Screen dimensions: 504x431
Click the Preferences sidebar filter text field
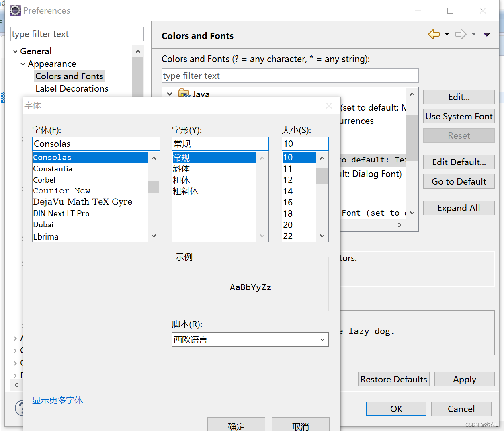pos(77,34)
